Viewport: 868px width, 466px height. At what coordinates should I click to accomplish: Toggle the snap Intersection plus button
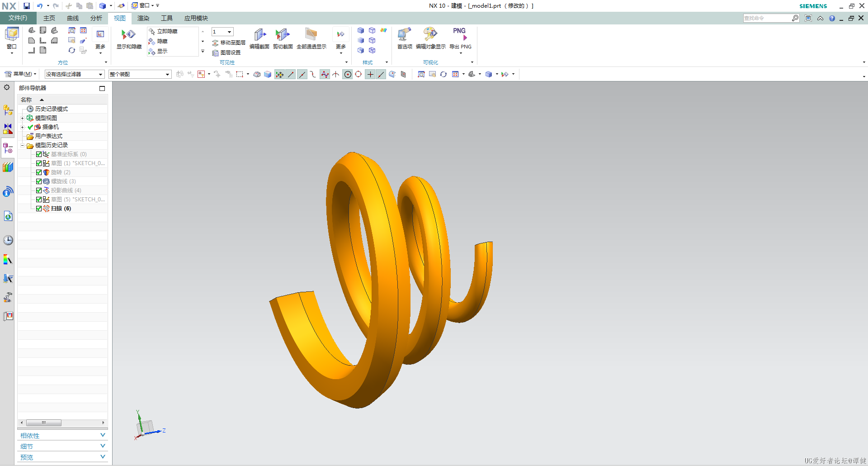click(x=370, y=74)
